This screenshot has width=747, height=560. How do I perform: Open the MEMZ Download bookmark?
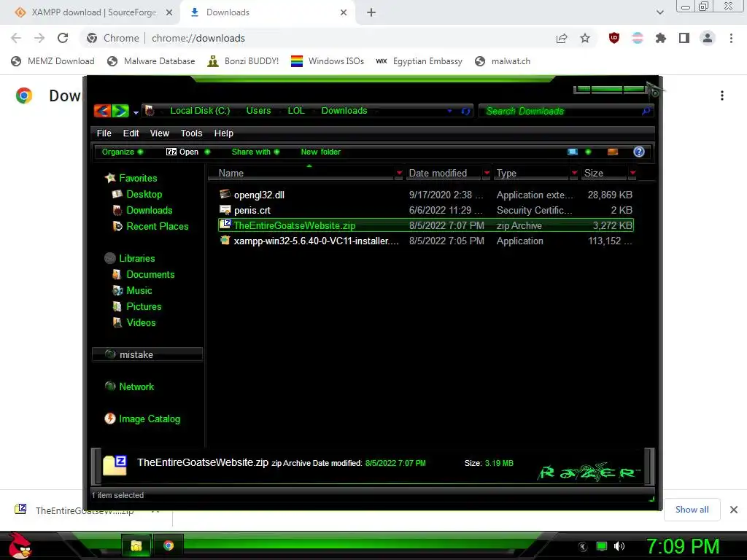pos(53,61)
